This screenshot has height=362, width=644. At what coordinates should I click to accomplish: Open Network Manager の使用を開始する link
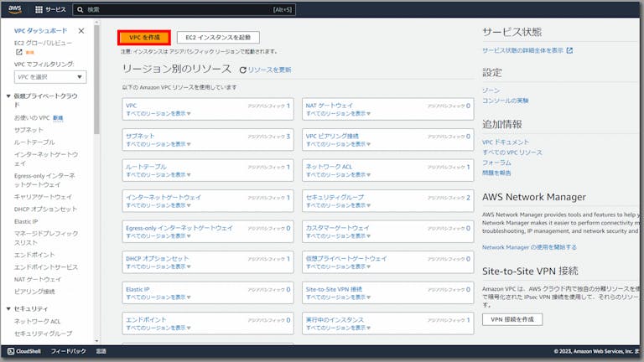(x=529, y=247)
